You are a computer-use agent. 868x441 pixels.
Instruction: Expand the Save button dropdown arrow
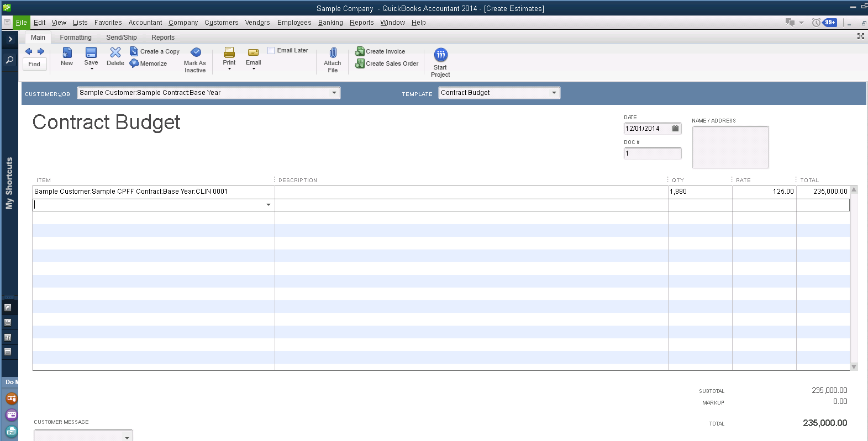tap(92, 68)
